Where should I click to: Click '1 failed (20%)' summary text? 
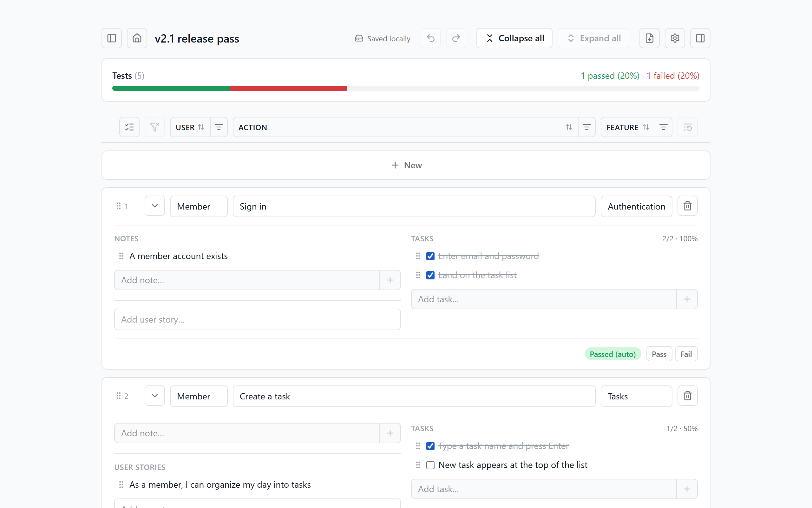pos(673,76)
